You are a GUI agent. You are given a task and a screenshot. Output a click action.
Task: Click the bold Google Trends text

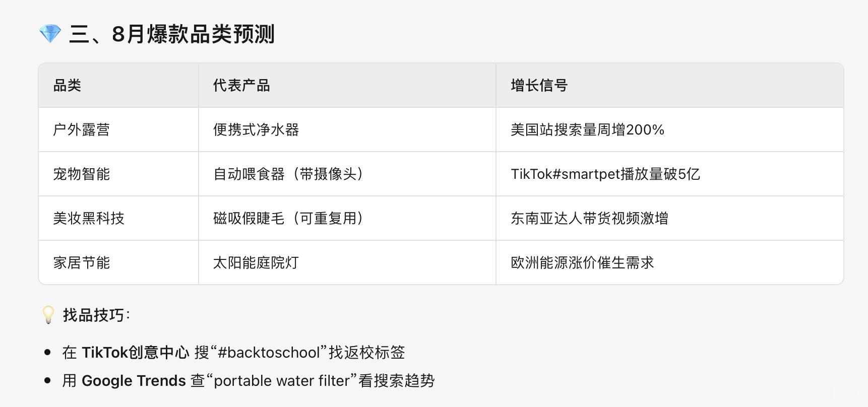pos(134,380)
